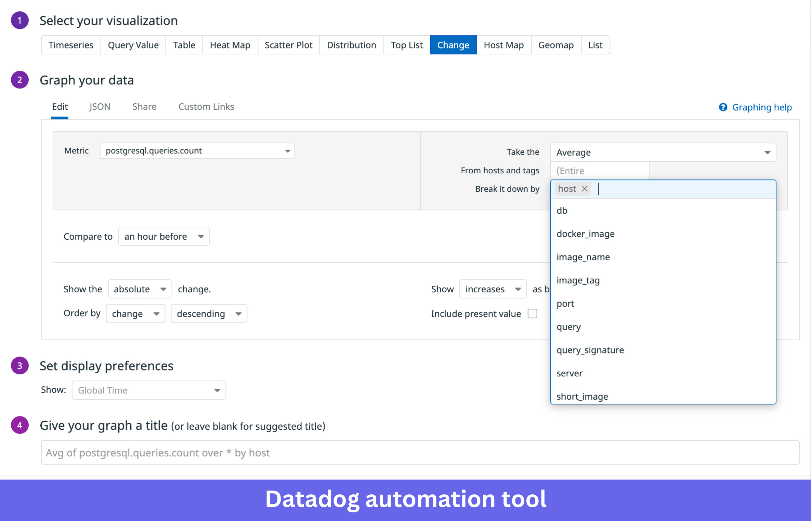
Task: Select the Scatter Plot visualization
Action: pyautogui.click(x=288, y=45)
